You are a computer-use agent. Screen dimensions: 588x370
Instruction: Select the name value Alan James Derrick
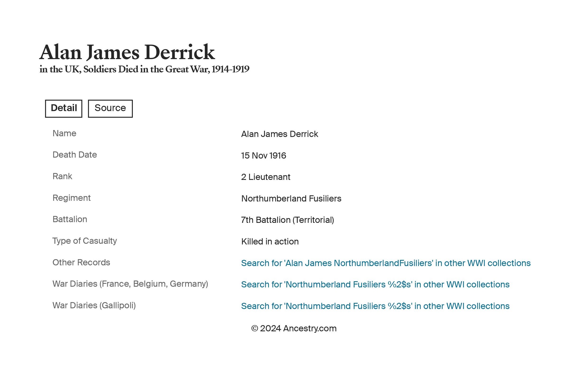(x=280, y=134)
